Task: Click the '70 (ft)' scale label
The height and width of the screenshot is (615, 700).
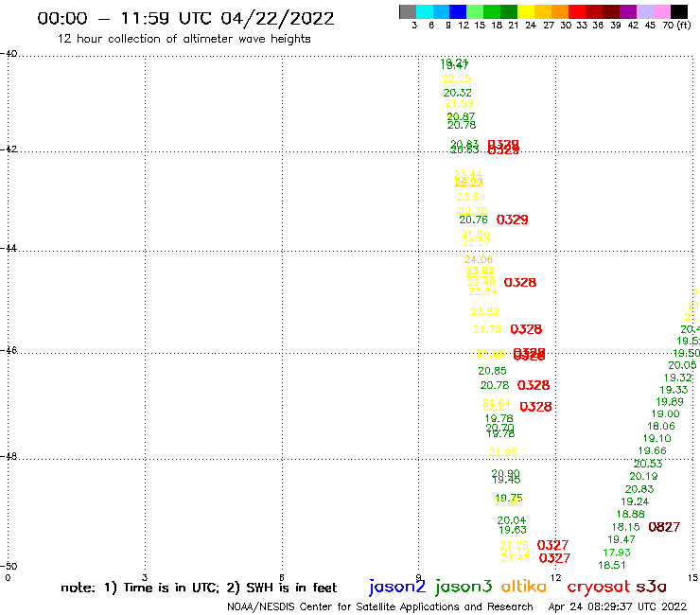Action: pos(676,26)
